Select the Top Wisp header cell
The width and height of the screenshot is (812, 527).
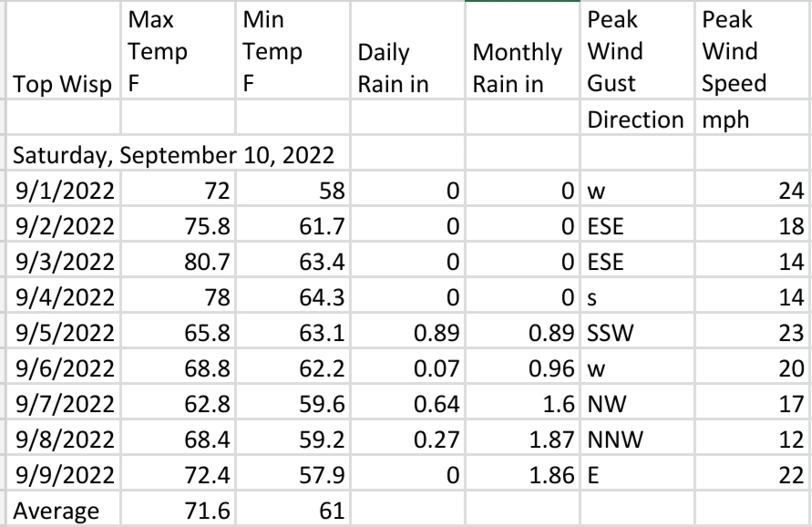click(x=63, y=50)
